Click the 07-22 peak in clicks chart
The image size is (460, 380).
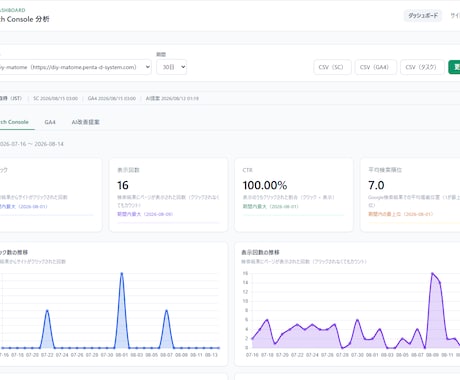(x=47, y=311)
